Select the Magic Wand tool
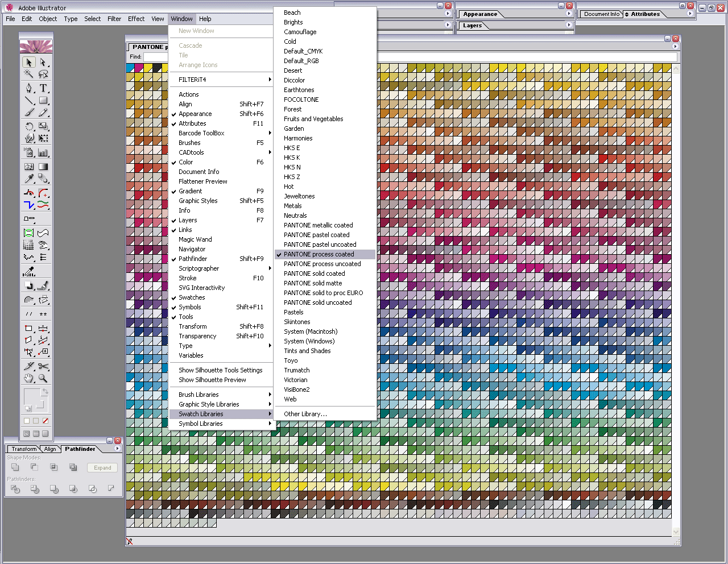The image size is (728, 564). tap(29, 74)
